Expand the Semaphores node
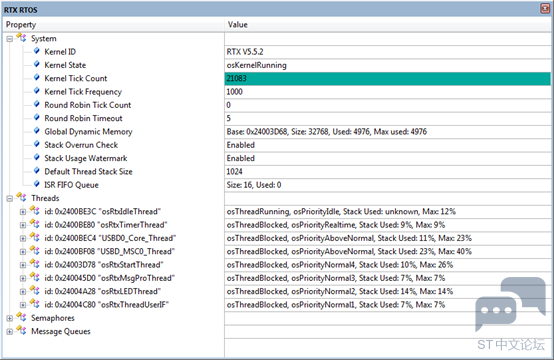 point(10,318)
